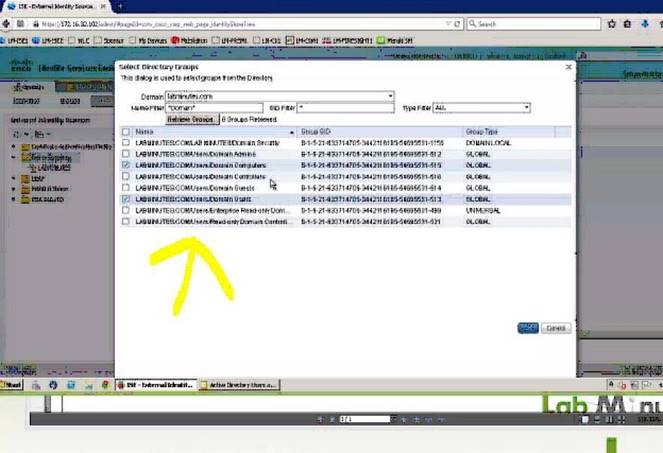Expand the LDAP tree node
The image size is (663, 453).
coord(14,178)
